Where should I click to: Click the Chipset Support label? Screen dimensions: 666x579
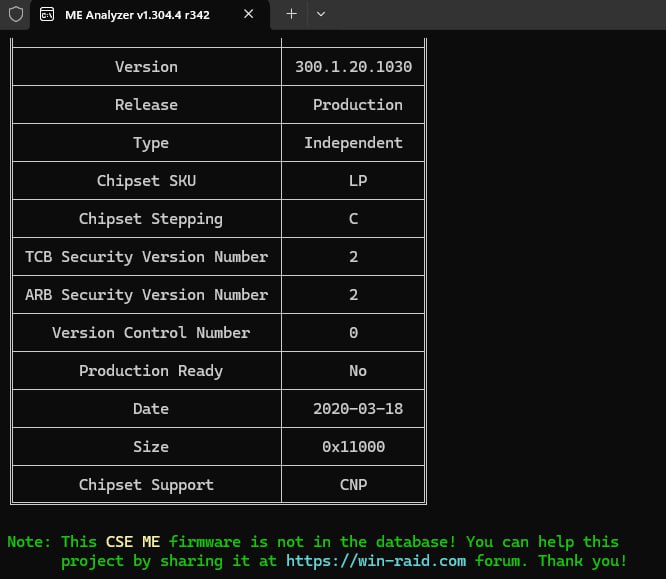coord(146,485)
